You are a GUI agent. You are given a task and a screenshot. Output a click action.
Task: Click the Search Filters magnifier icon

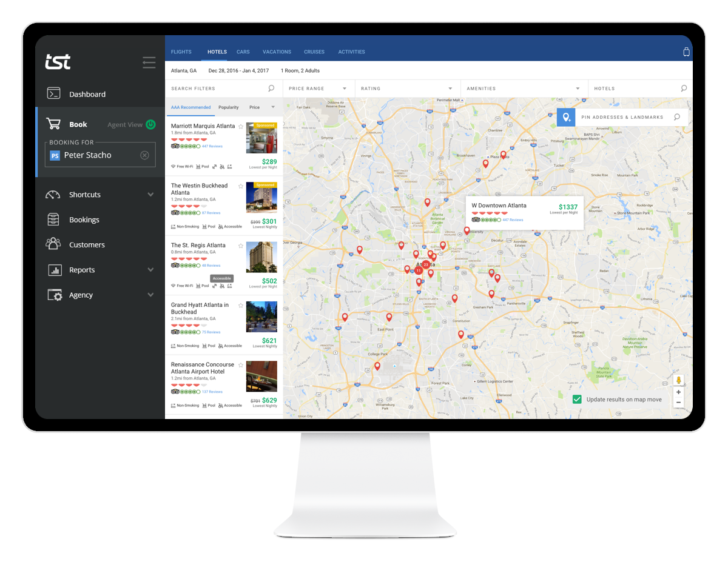point(271,89)
